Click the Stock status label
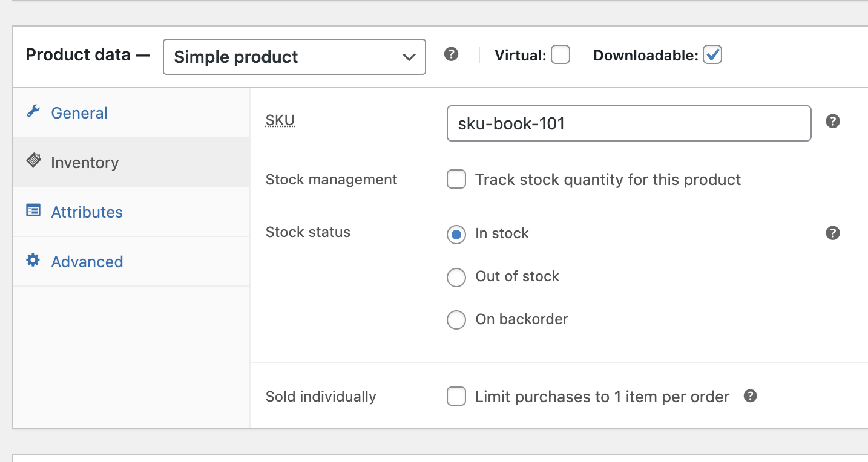The width and height of the screenshot is (868, 462). 308,232
